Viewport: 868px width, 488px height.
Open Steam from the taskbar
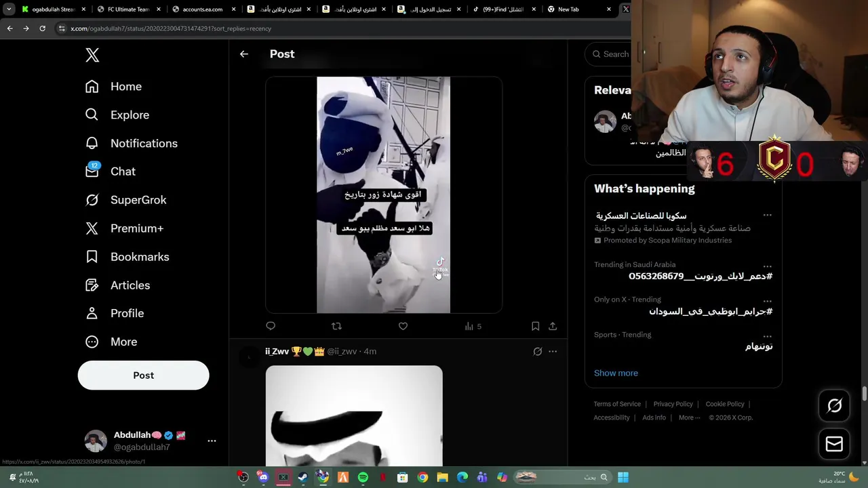303,477
